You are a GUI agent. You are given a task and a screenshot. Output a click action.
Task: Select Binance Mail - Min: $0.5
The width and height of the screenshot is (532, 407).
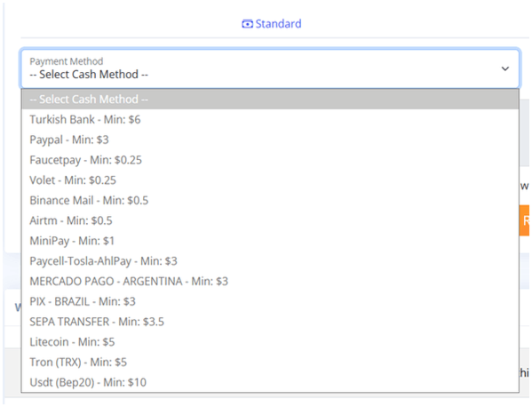(270, 200)
